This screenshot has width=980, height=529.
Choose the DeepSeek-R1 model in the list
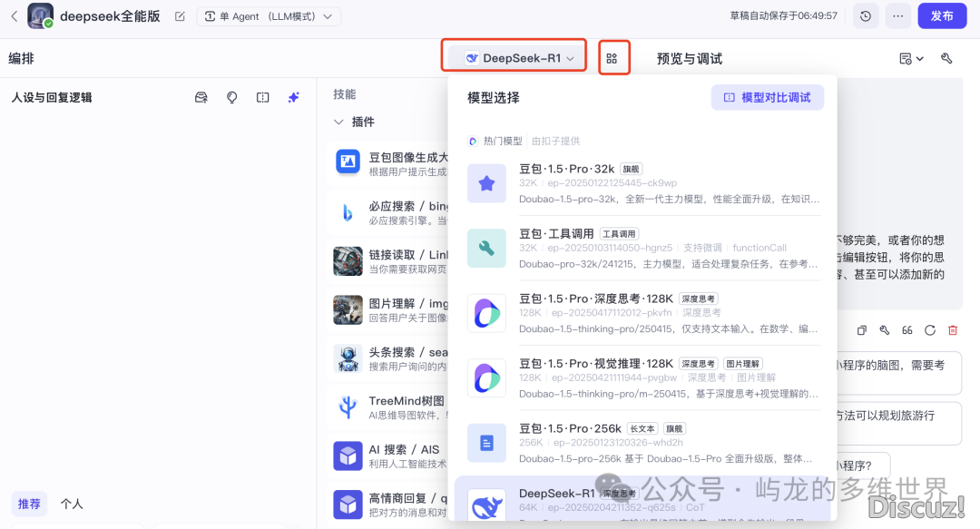point(643,500)
